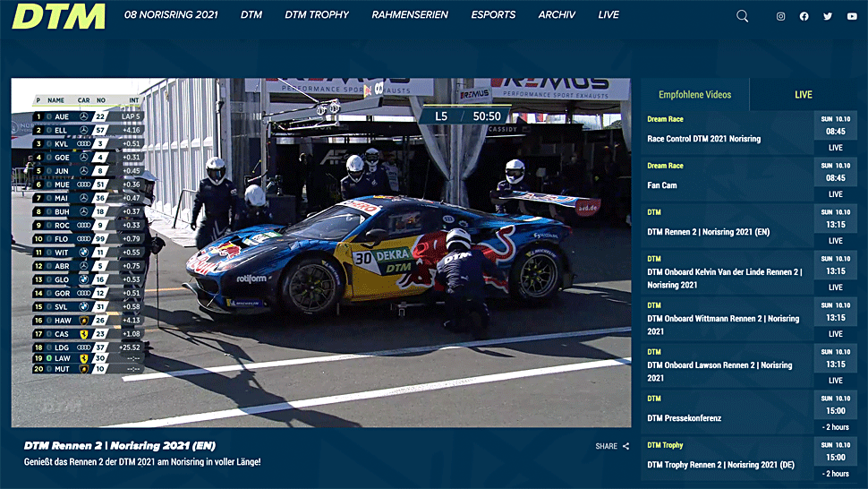
Task: Click leaderboard row 17 CAS
Action: click(89, 334)
